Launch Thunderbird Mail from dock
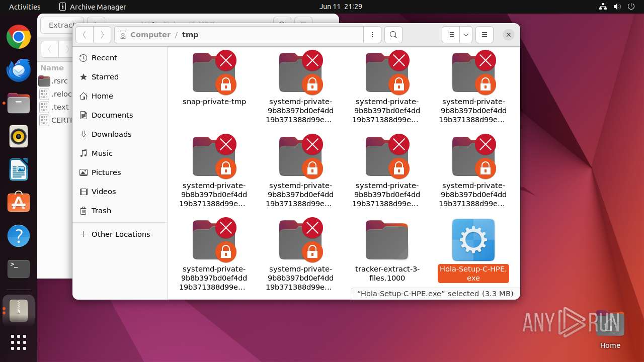The width and height of the screenshot is (644, 362). click(x=19, y=70)
